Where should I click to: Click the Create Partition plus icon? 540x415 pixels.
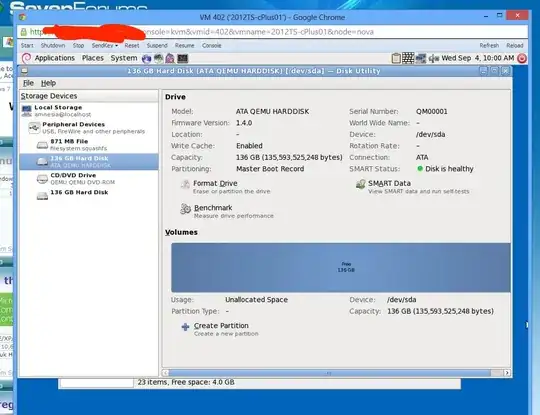pos(185,327)
